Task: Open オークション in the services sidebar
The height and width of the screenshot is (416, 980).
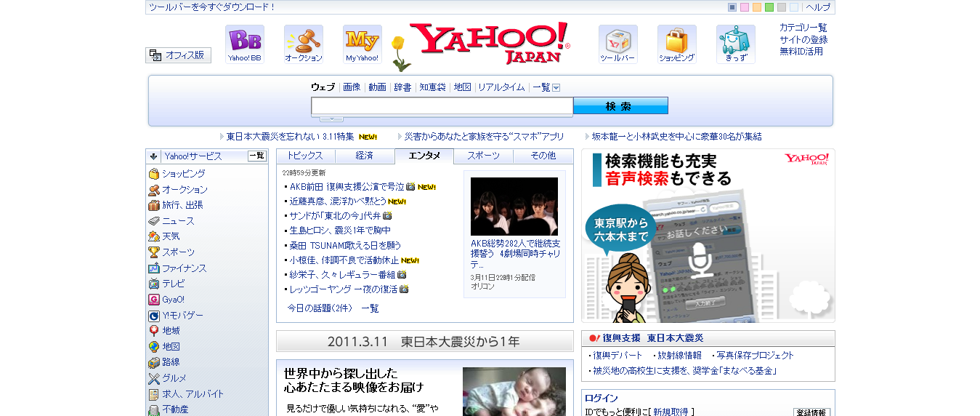Action: tap(185, 190)
